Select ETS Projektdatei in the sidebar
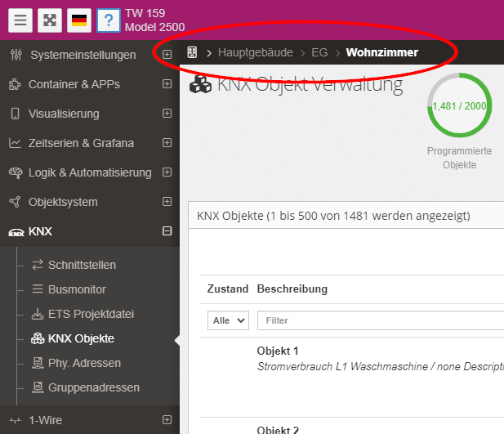Screen dimensions: 504x434 [90, 314]
